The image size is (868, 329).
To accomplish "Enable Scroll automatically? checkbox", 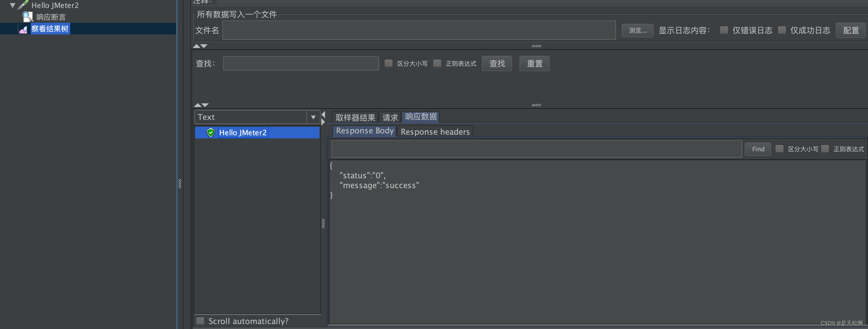I will [x=200, y=321].
